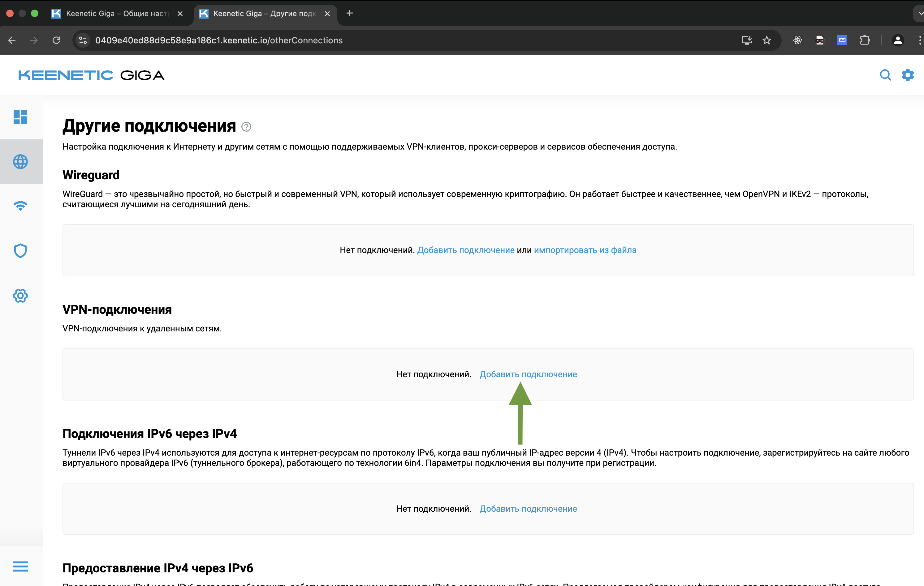Add a Wireguard connection link
The width and height of the screenshot is (924, 586).
465,250
